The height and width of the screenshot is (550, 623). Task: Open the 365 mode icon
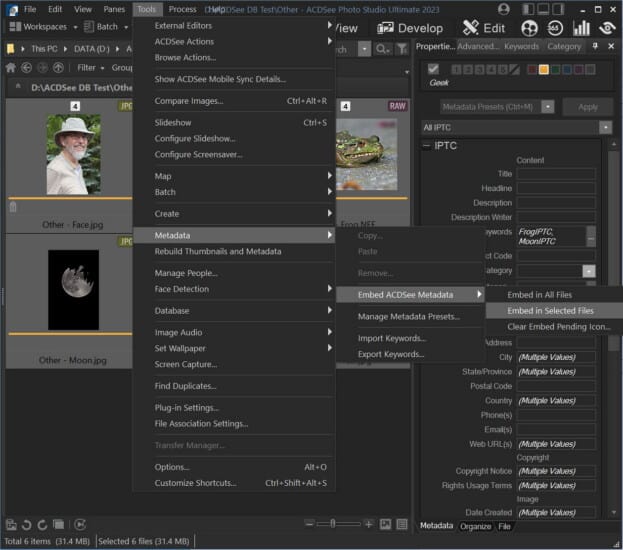557,28
